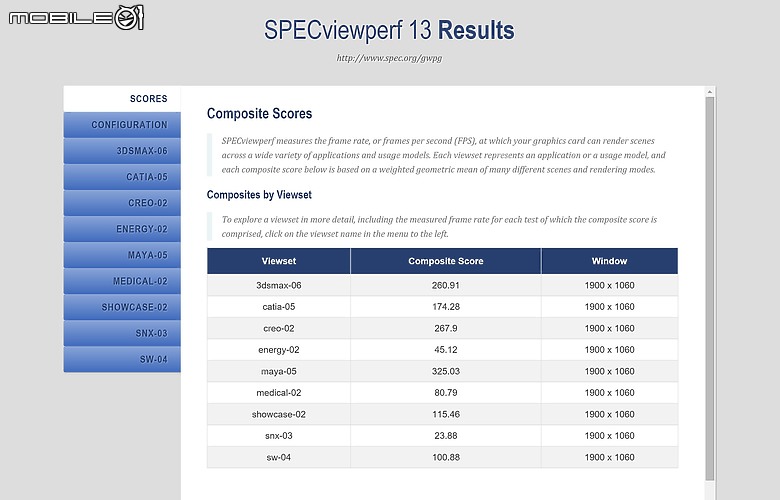
Task: Select the SNX-03 viewset tab
Action: [x=122, y=333]
